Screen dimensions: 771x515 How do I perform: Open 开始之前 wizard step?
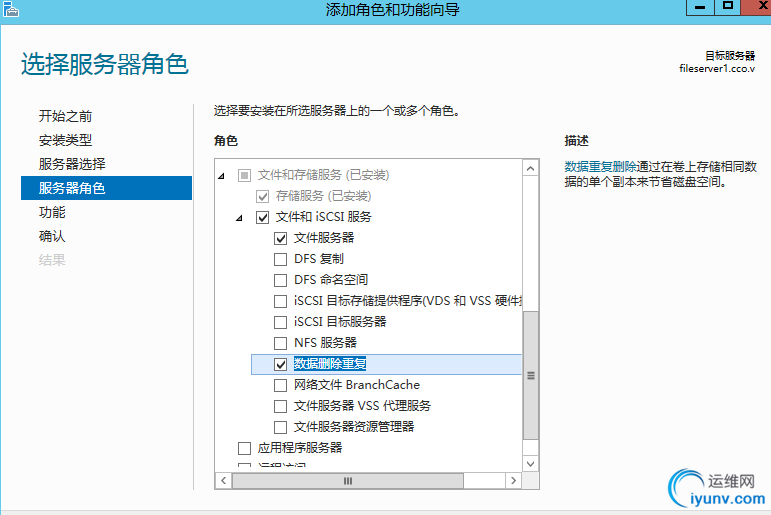click(x=65, y=116)
